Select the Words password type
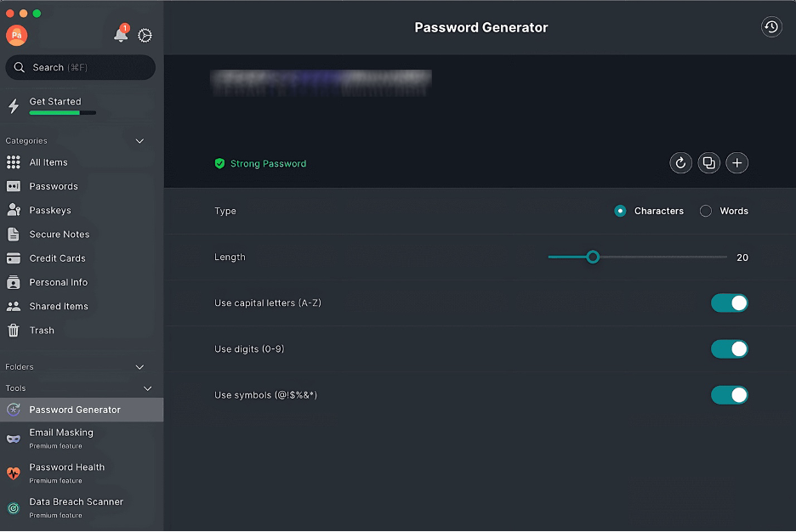Screen dimensions: 796x532 point(725,211)
